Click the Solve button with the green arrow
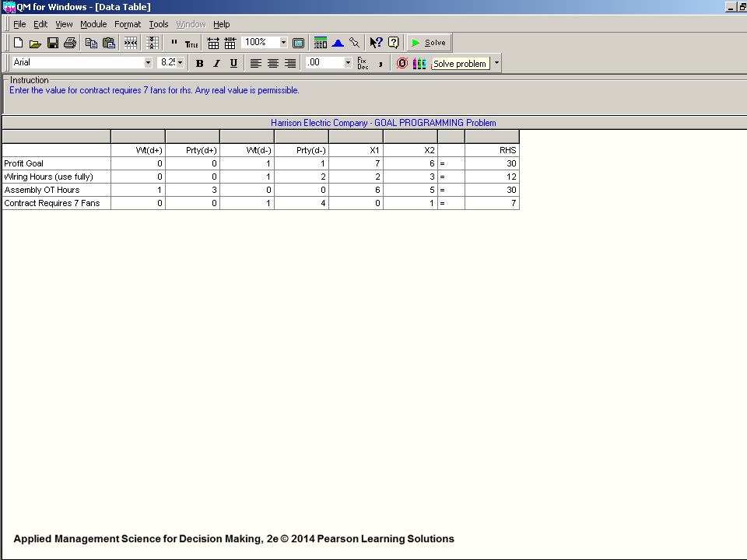747x560 pixels. [428, 43]
